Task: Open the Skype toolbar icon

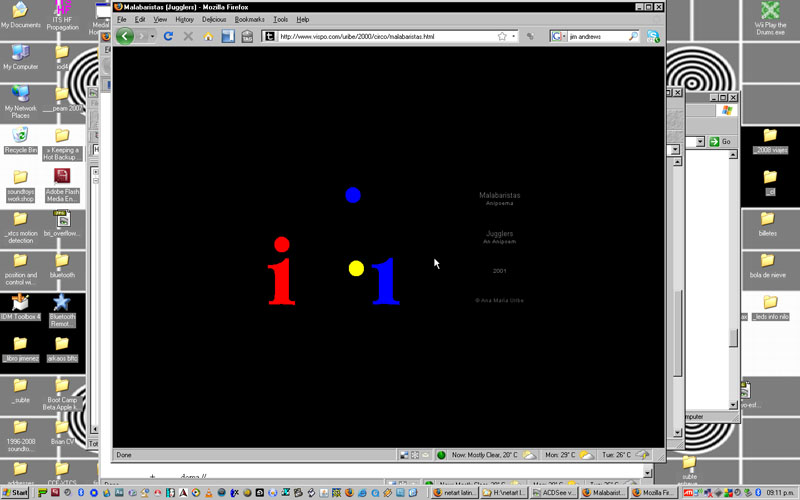Action: coord(654,36)
